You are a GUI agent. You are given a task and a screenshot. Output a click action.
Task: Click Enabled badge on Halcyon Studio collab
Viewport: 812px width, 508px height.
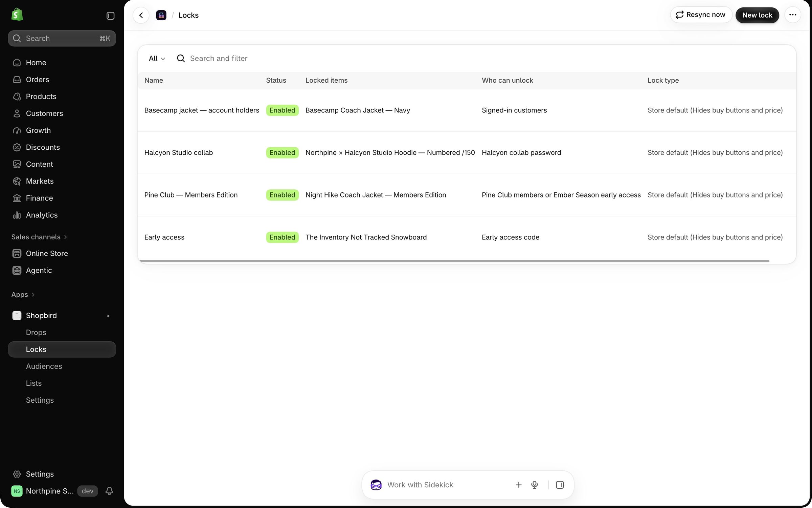[x=282, y=153]
